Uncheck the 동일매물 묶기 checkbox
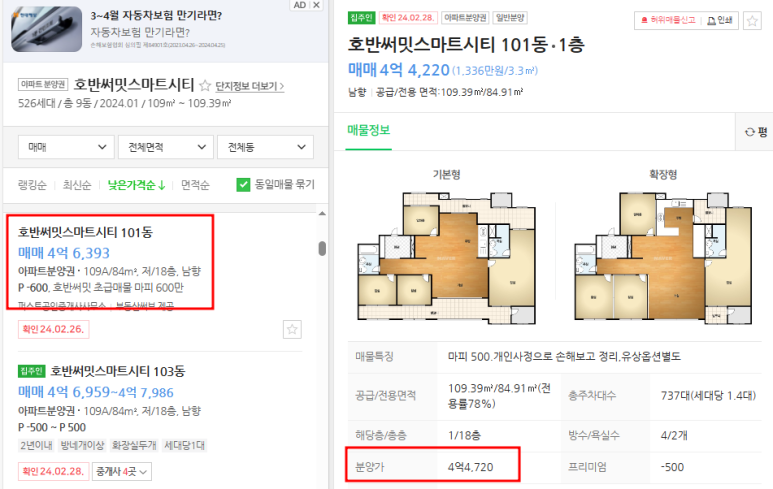The image size is (773, 489). pos(243,185)
